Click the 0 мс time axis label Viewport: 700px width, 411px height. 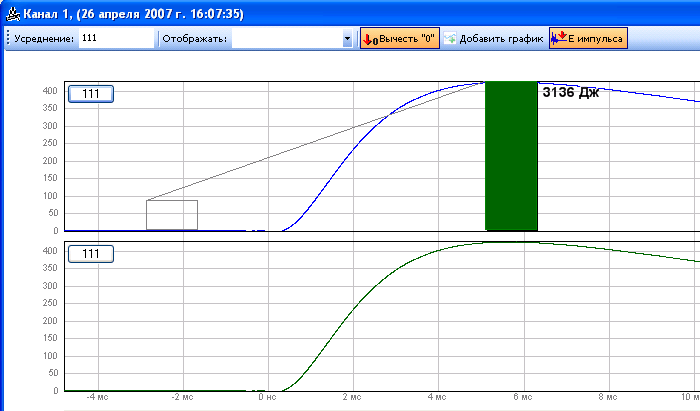[x=267, y=397]
